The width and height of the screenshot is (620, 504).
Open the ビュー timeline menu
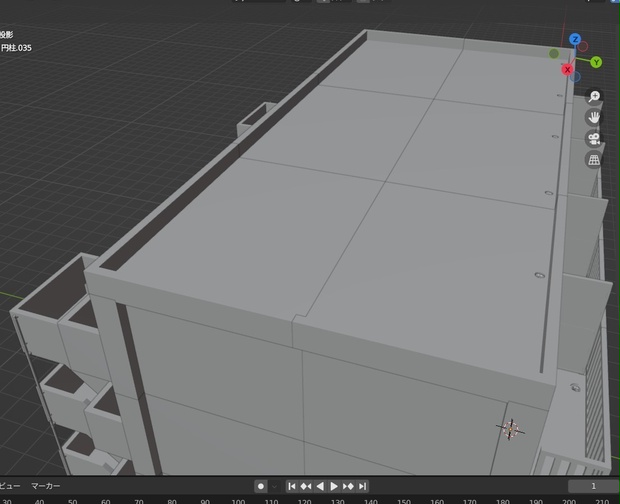click(8, 486)
